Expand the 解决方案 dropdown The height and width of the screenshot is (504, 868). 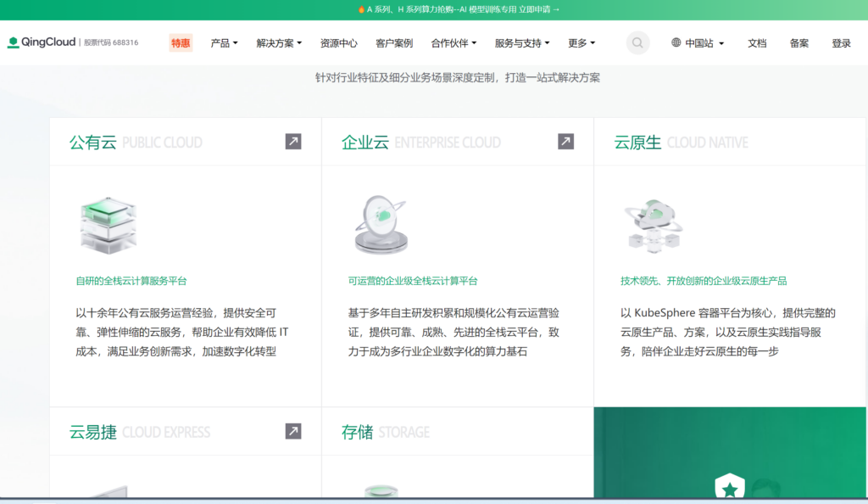pos(280,42)
